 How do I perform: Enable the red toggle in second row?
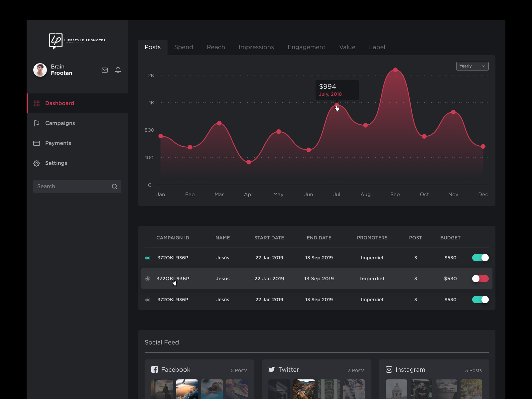click(480, 279)
